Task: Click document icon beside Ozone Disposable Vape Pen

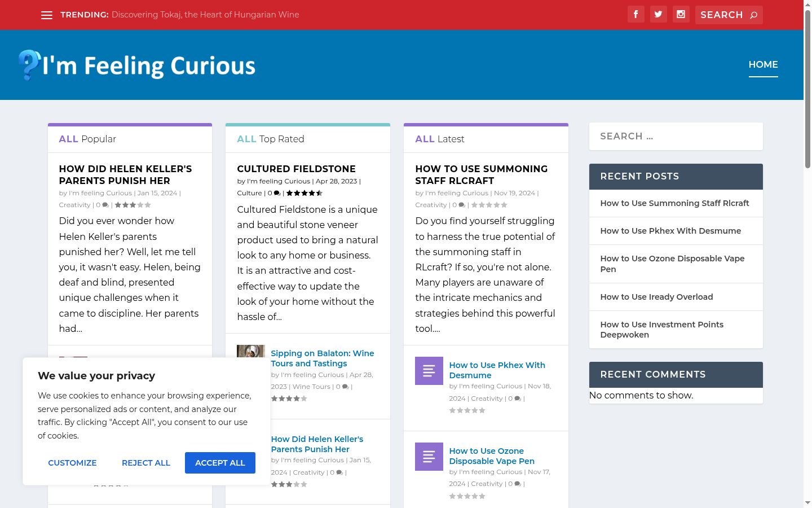Action: (x=429, y=457)
